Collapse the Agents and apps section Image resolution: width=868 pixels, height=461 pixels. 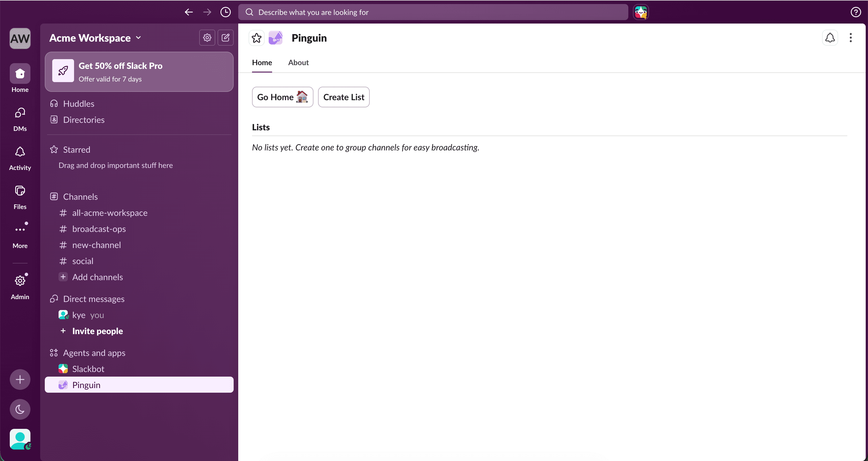tap(94, 352)
